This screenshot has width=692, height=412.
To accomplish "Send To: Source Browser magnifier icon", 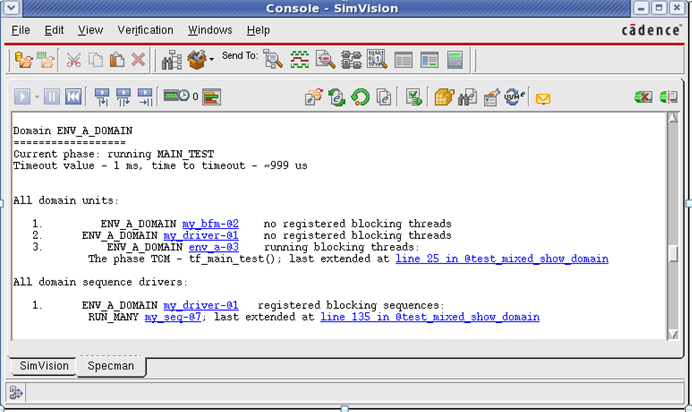I will click(x=325, y=60).
